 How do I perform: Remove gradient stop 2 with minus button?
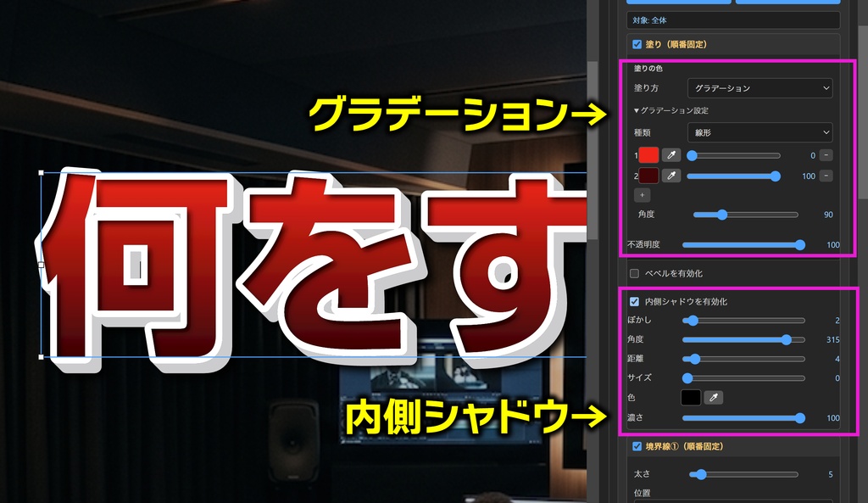pyautogui.click(x=826, y=176)
